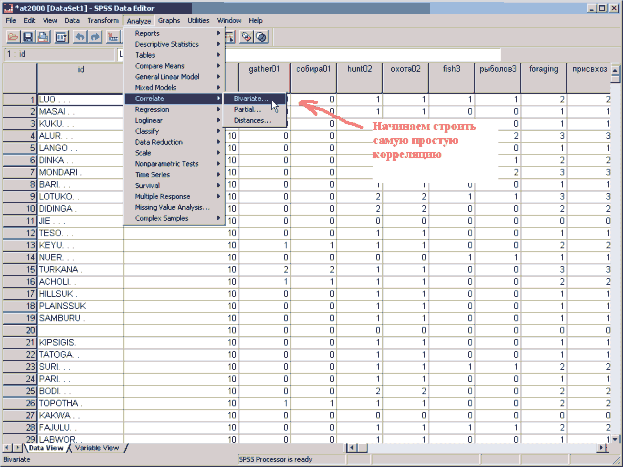Open the Dialog Recall toolbar icon
Viewport: 623px width, 467px height.
[x=62, y=36]
